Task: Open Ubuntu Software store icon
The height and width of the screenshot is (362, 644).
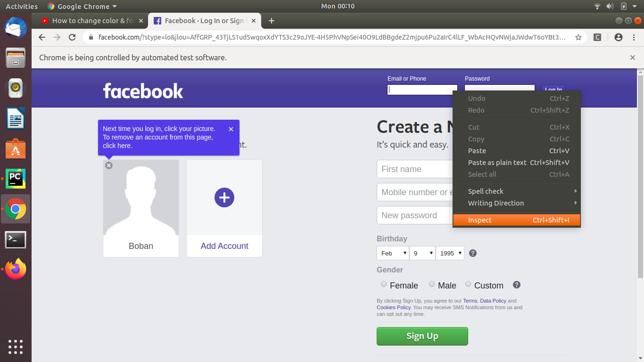Action: point(16,148)
